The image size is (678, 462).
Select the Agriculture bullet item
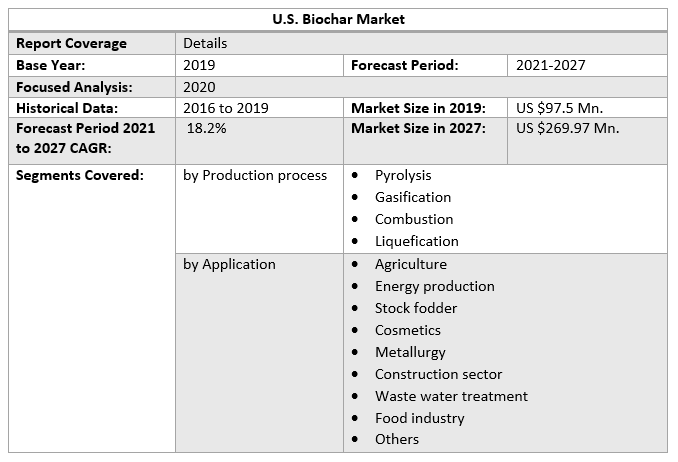click(410, 264)
